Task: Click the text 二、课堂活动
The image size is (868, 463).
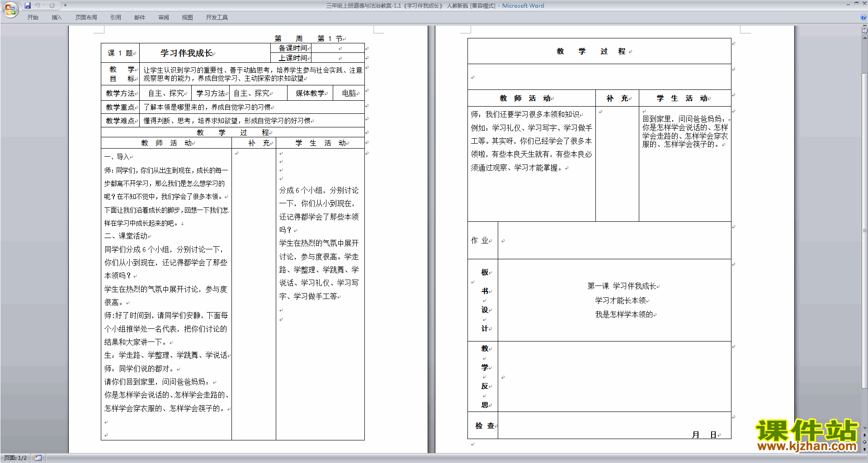Action: 126,236
